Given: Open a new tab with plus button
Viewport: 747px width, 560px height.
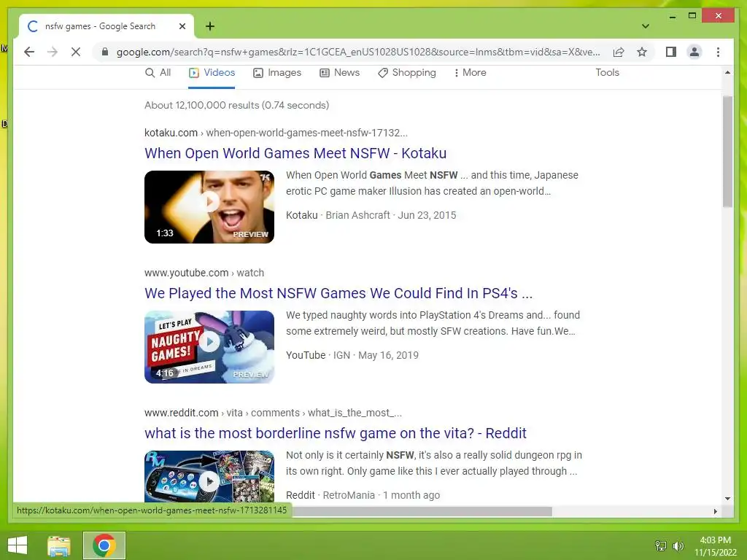Looking at the screenshot, I should coord(209,26).
